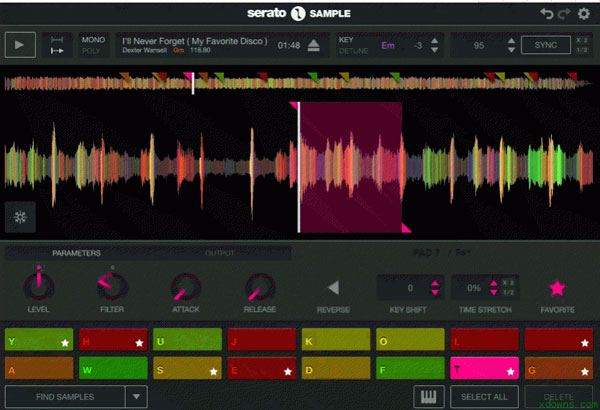
Task: Increase key value with up arrow
Action: coord(434,40)
